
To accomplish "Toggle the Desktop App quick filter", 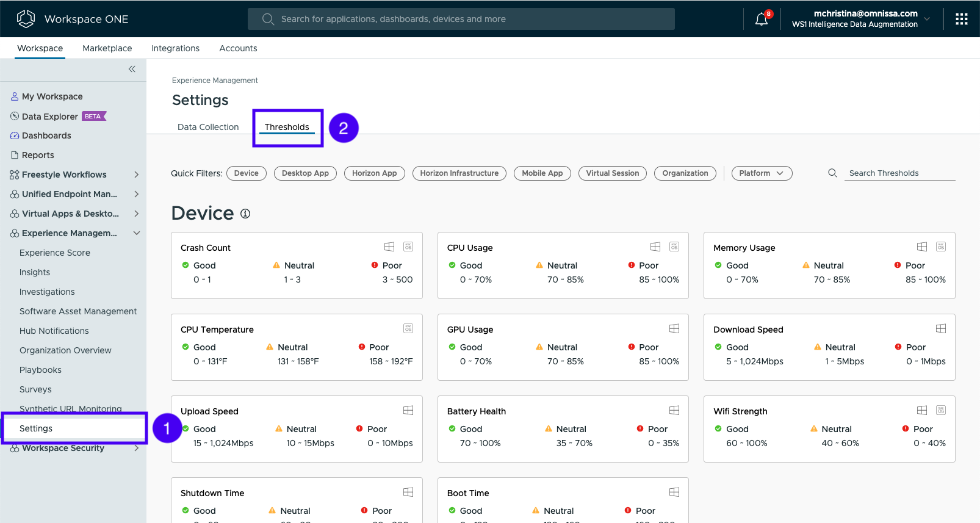I will [305, 173].
